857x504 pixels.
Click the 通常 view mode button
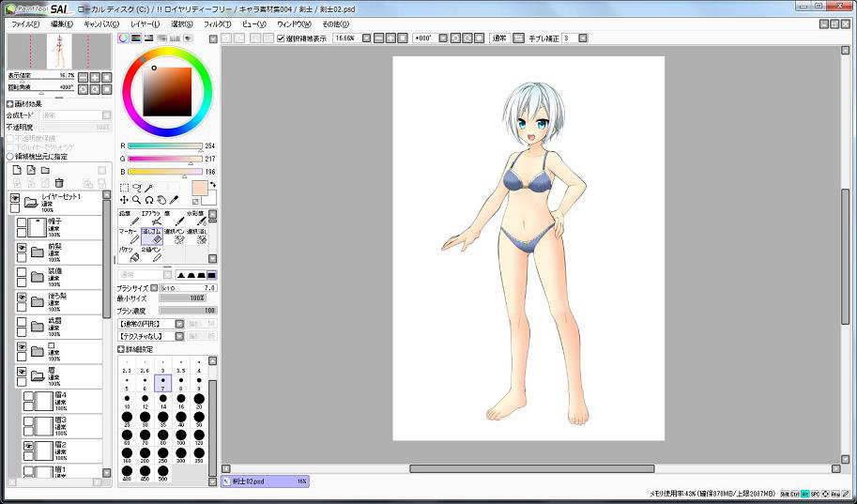click(x=500, y=38)
